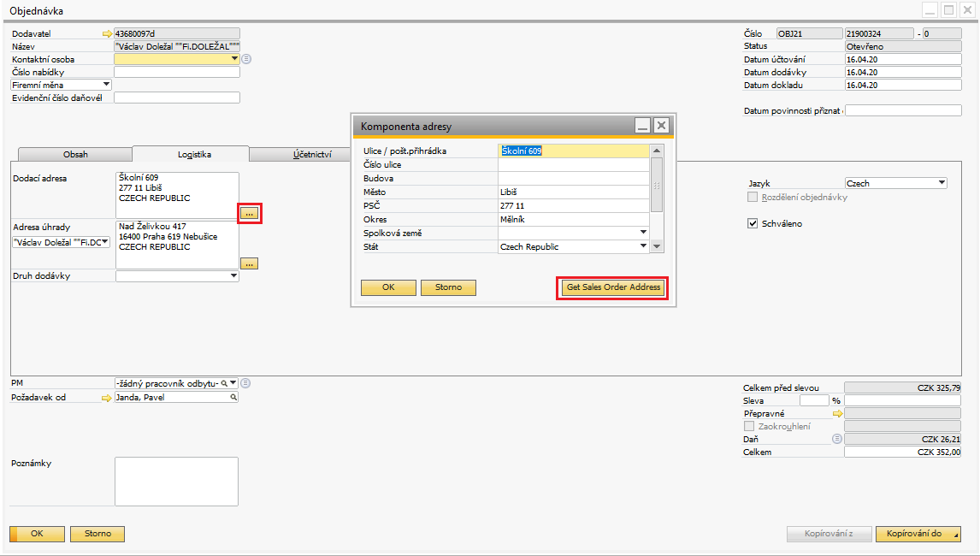Click the PSČ field 277 11

574,206
